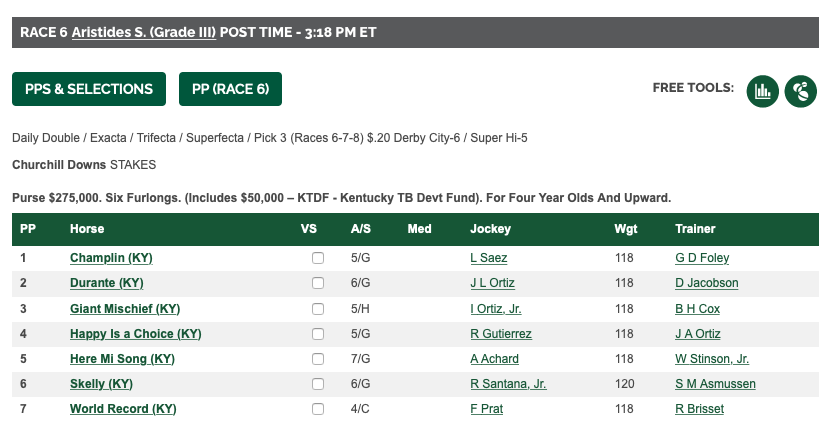Open trainer B H Cox link
This screenshot has width=836, height=433.
coord(697,309)
